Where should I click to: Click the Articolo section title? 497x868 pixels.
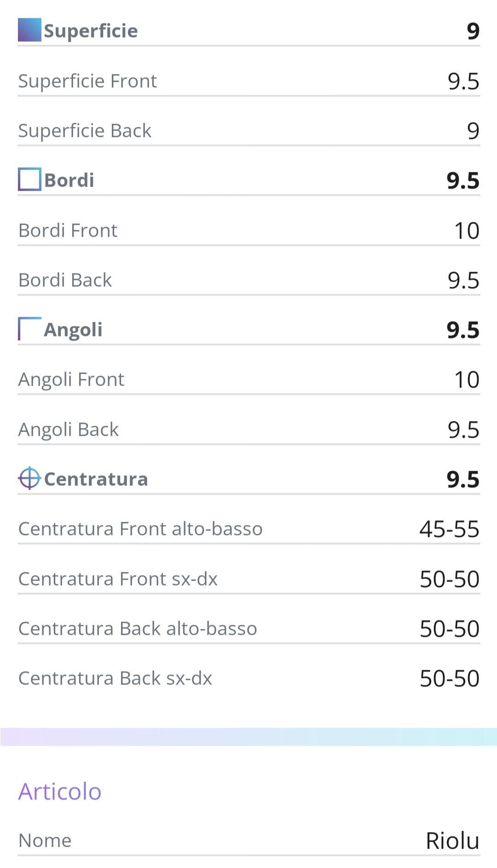[60, 791]
